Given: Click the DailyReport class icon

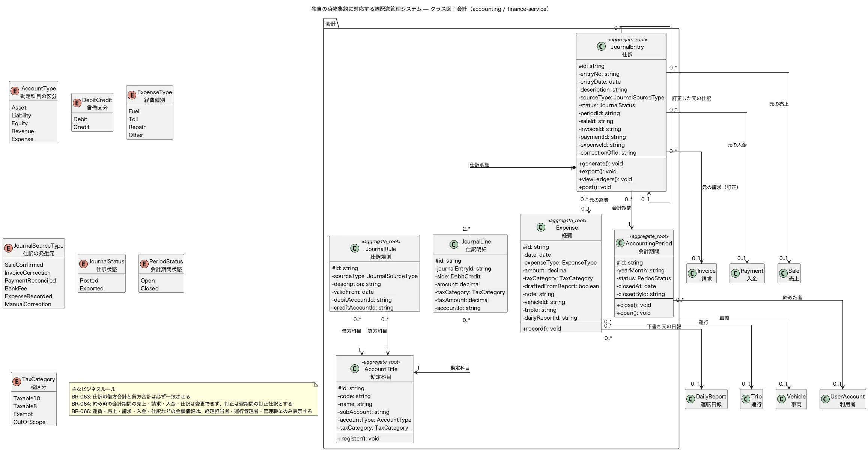Looking at the screenshot, I should point(691,399).
